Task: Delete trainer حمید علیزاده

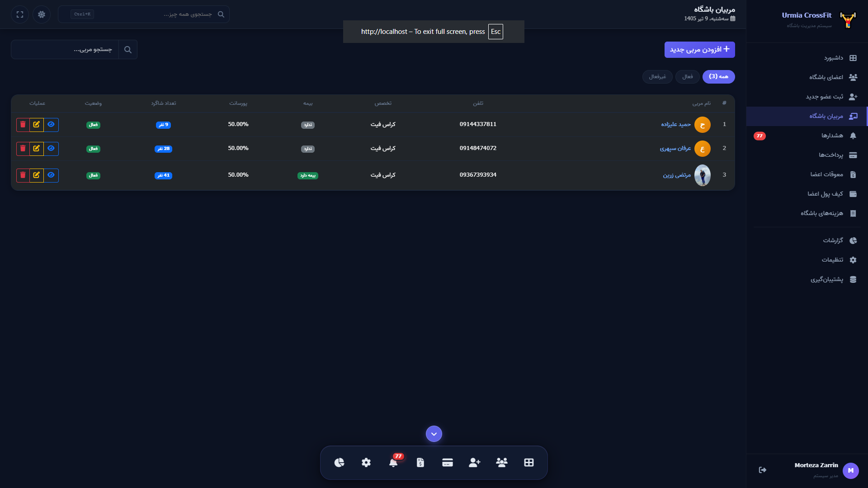Action: (23, 125)
